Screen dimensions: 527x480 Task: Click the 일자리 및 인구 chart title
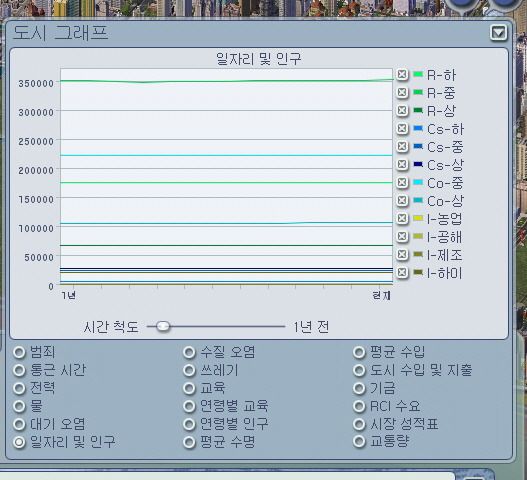click(258, 59)
